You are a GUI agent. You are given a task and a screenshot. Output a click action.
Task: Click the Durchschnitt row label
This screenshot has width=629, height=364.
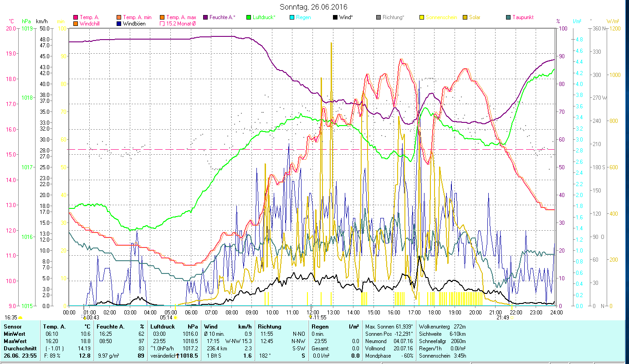tap(19, 349)
